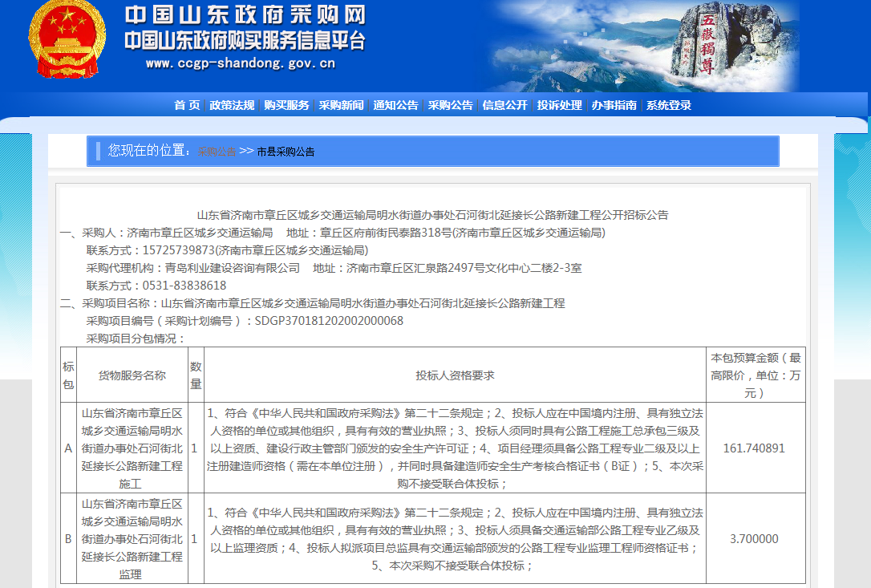The image size is (871, 588).
Task: Click project code SDGP370181202002000068
Action: 329,321
